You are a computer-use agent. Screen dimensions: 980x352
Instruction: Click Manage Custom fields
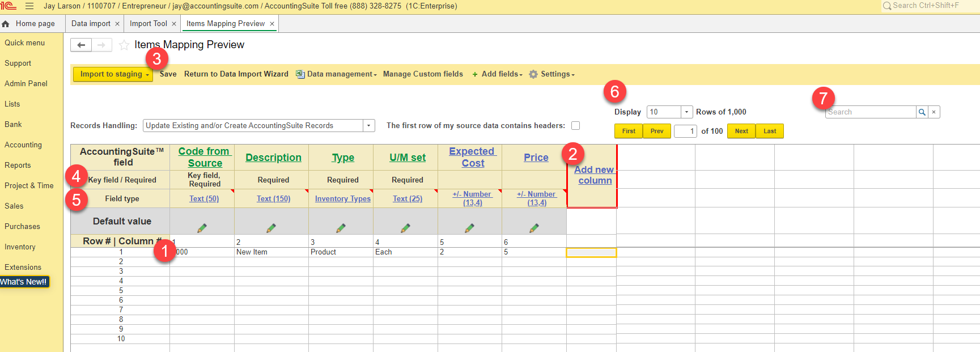pos(423,74)
